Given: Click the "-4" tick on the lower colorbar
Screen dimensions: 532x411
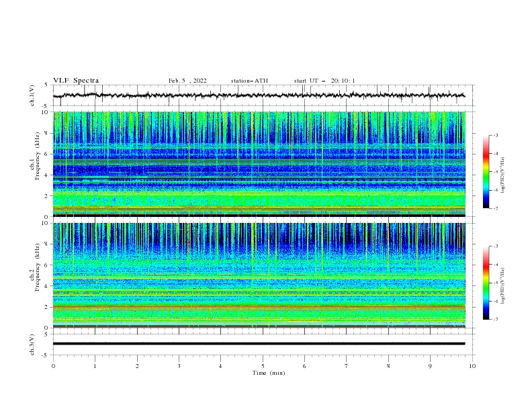Looking at the screenshot, I should (x=495, y=265).
